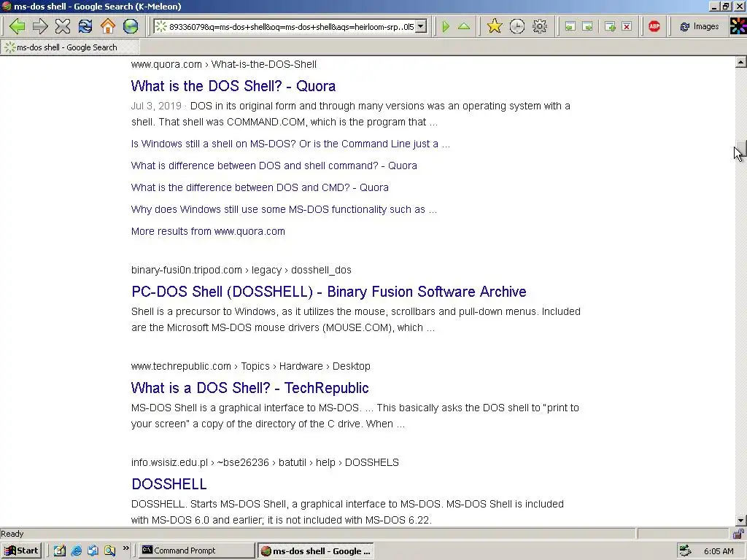Click the first quick launch notepad icon
This screenshot has height=560, width=747.
coord(60,551)
